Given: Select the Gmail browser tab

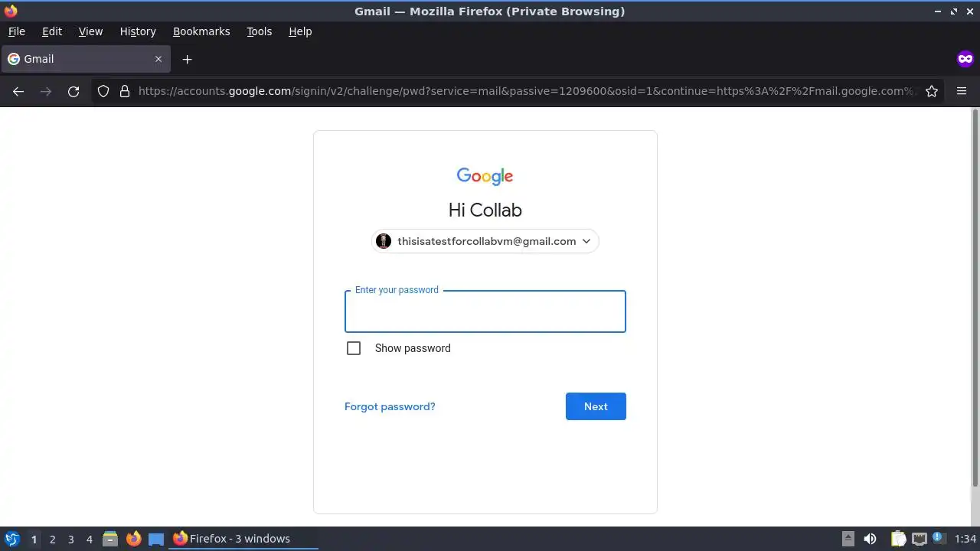Looking at the screenshot, I should click(x=85, y=59).
